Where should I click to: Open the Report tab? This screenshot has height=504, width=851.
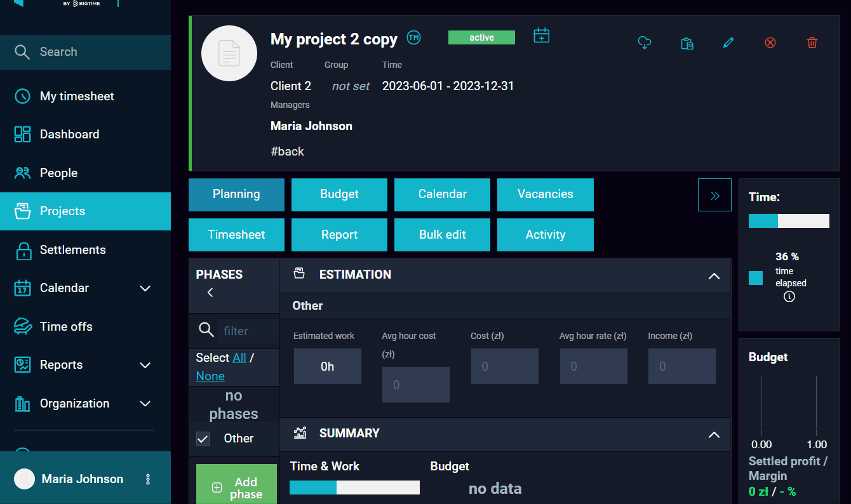339,235
